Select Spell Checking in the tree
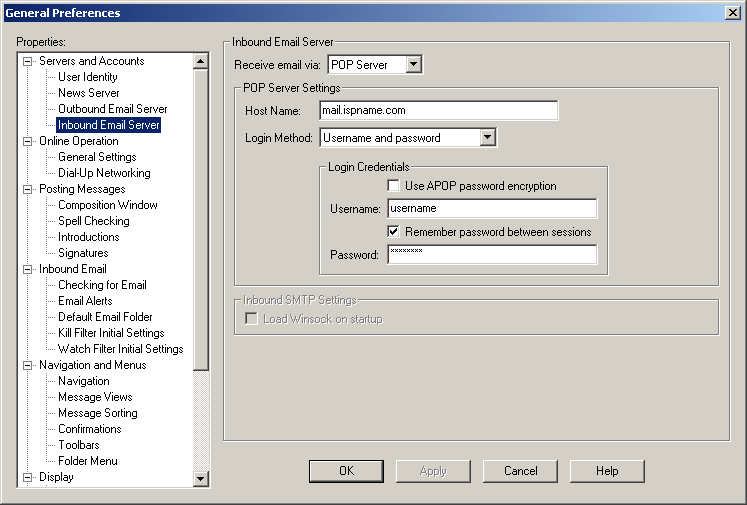Viewport: 747px width, 505px height. pyautogui.click(x=93, y=221)
